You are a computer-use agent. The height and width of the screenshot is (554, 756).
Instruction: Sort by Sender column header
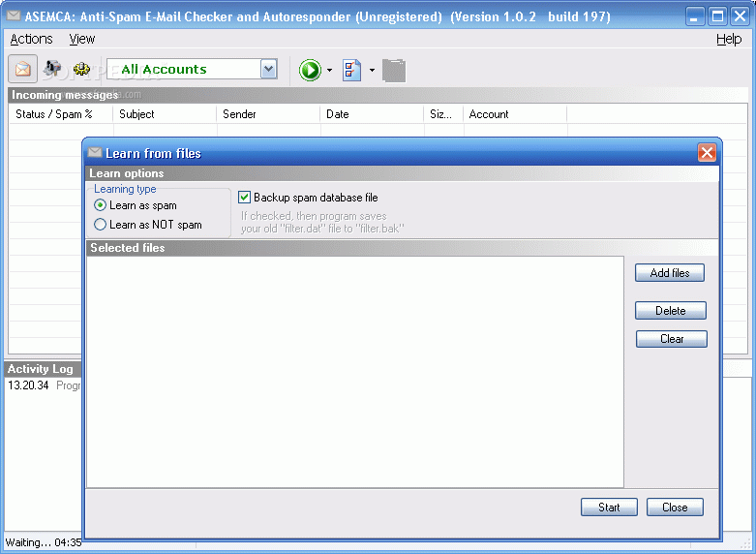(x=268, y=114)
